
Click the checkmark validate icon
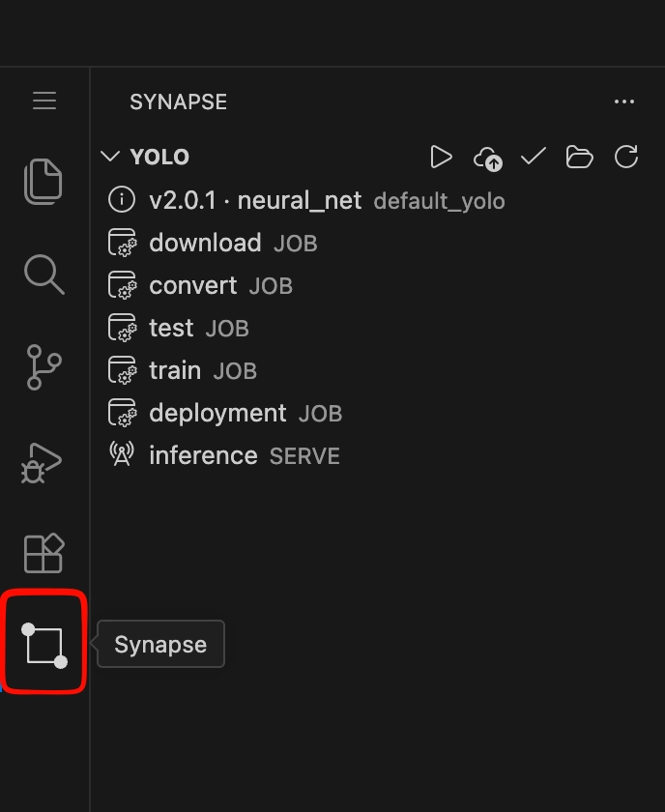(x=534, y=157)
